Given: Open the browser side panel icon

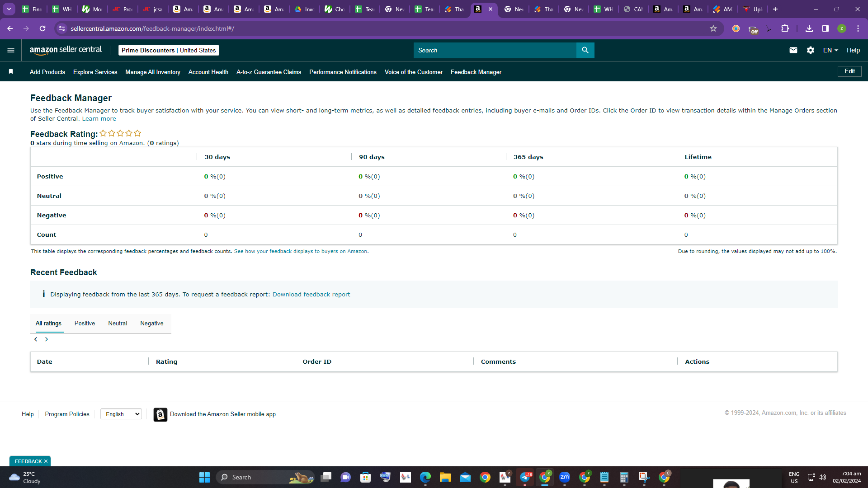Looking at the screenshot, I should pos(826,28).
